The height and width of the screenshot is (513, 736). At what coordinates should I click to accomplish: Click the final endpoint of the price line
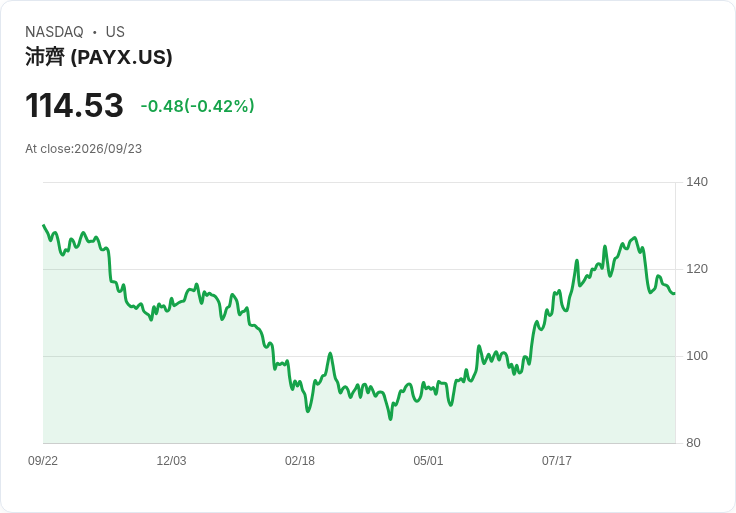[675, 293]
